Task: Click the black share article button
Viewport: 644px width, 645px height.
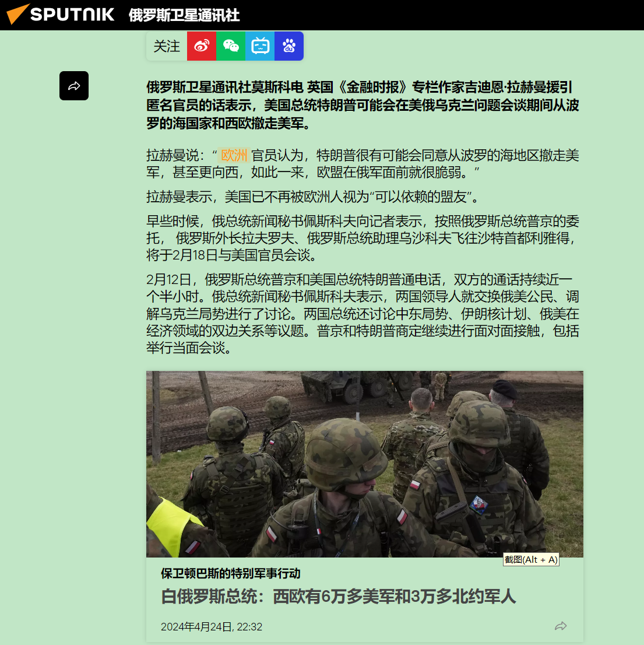Action: [x=74, y=86]
